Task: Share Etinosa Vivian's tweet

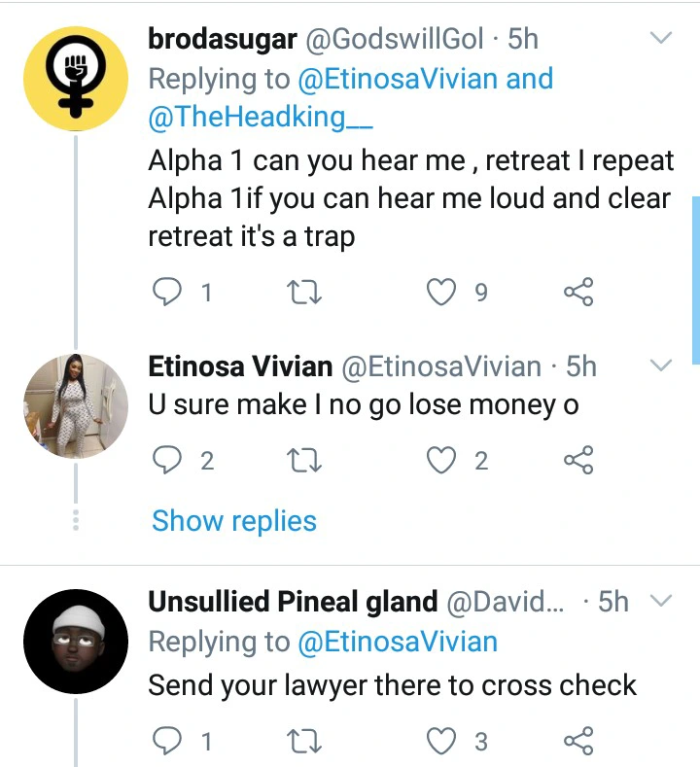Action: tap(578, 459)
